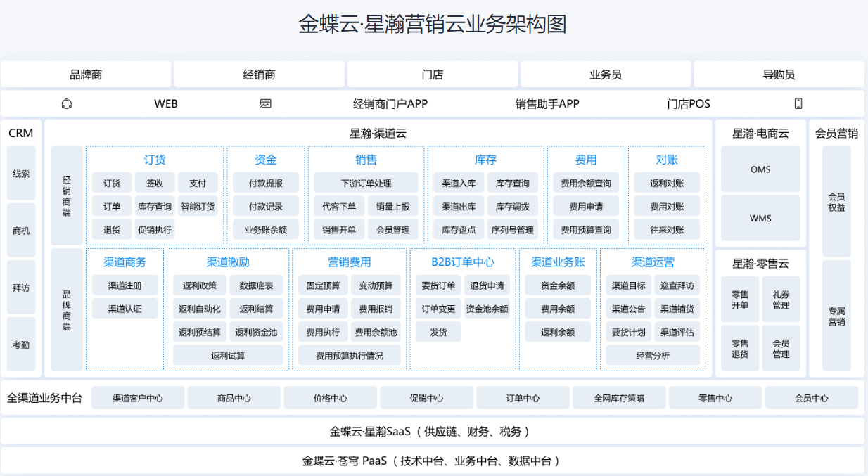This screenshot has width=868, height=476.
Task: Select the 经销商 role box
Action: click(260, 75)
